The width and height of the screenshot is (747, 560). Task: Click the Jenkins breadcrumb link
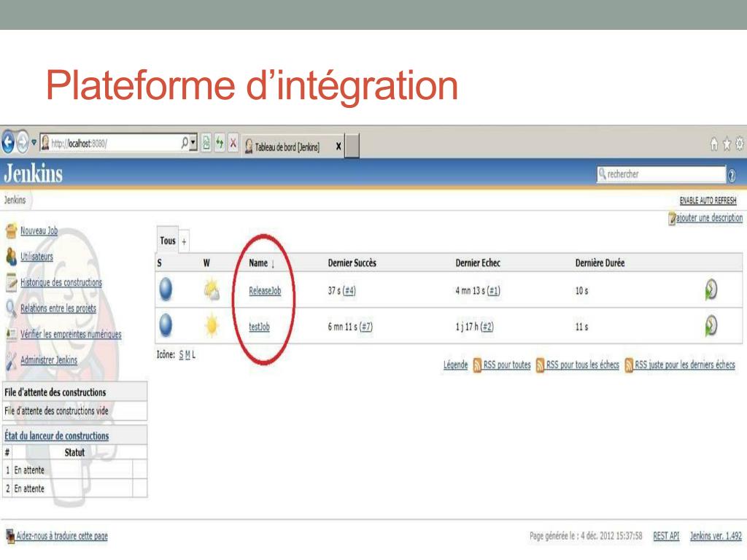[15, 200]
